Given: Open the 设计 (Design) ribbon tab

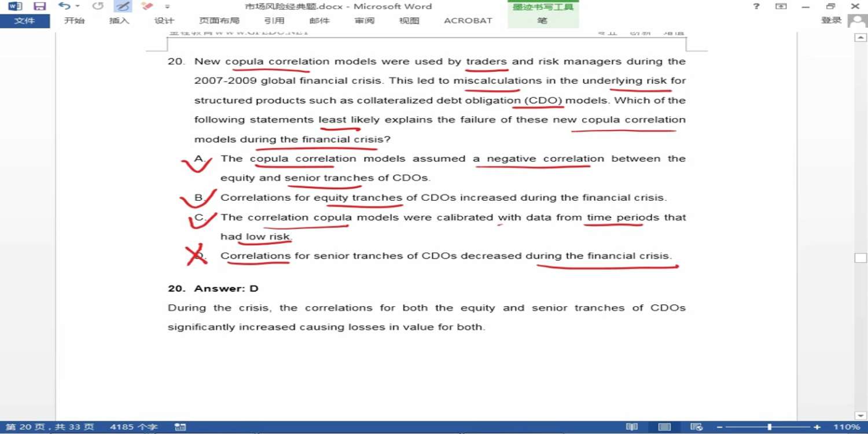Looking at the screenshot, I should [x=164, y=21].
